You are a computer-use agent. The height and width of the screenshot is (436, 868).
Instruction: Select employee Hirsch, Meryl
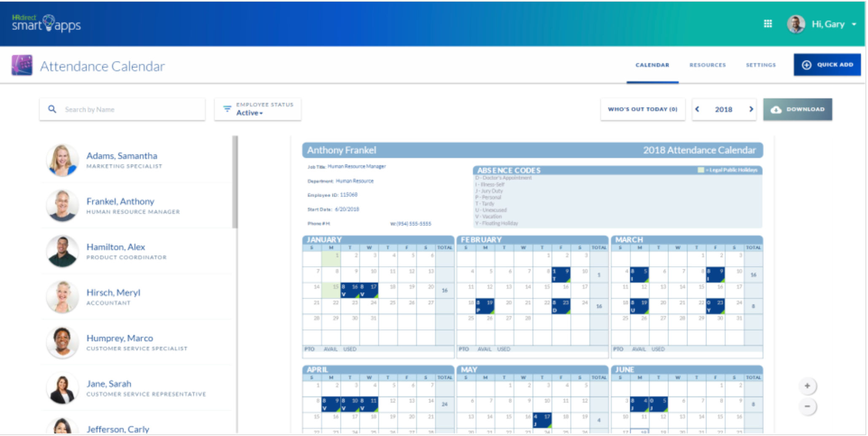[x=114, y=293]
